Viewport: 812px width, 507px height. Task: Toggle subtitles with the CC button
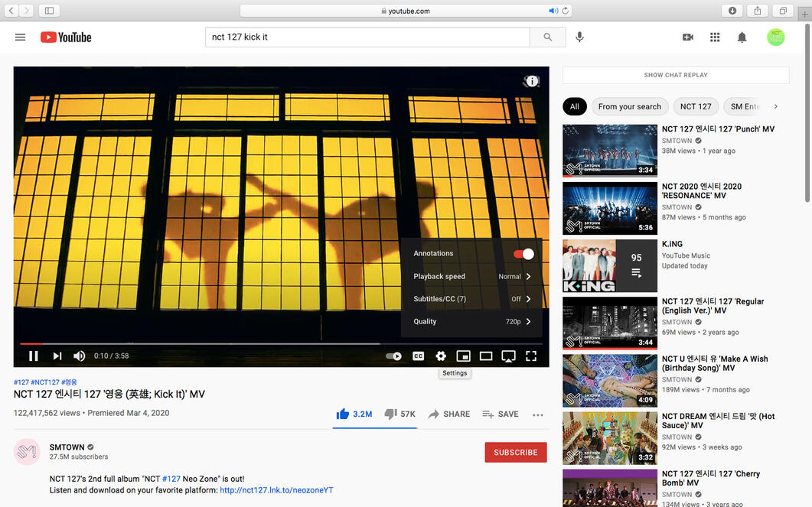(419, 356)
